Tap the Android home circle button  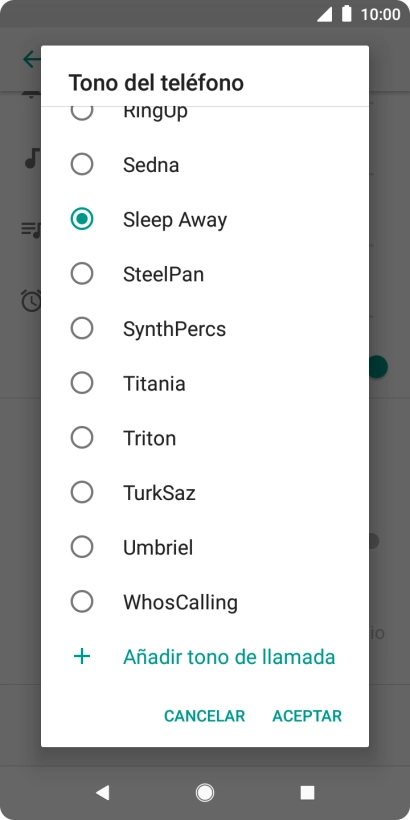[x=205, y=793]
